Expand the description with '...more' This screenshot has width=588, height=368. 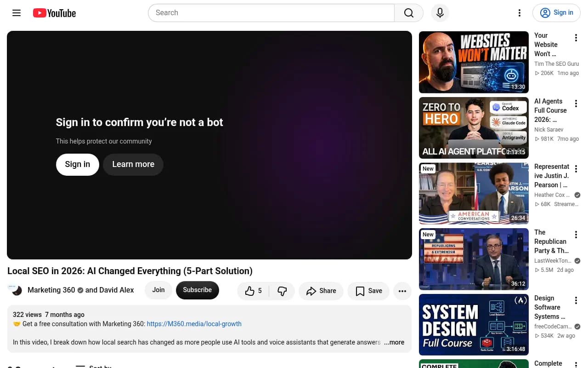(394, 342)
